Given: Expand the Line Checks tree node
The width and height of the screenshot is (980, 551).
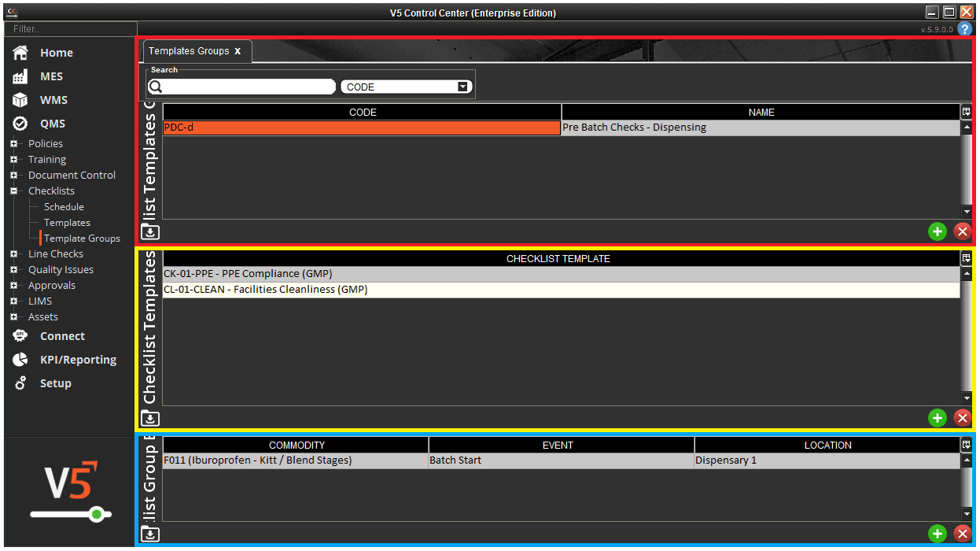Looking at the screenshot, I should pyautogui.click(x=14, y=253).
